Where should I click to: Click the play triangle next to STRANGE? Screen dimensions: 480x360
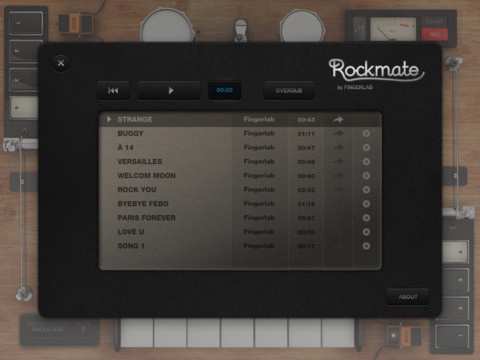coord(108,119)
